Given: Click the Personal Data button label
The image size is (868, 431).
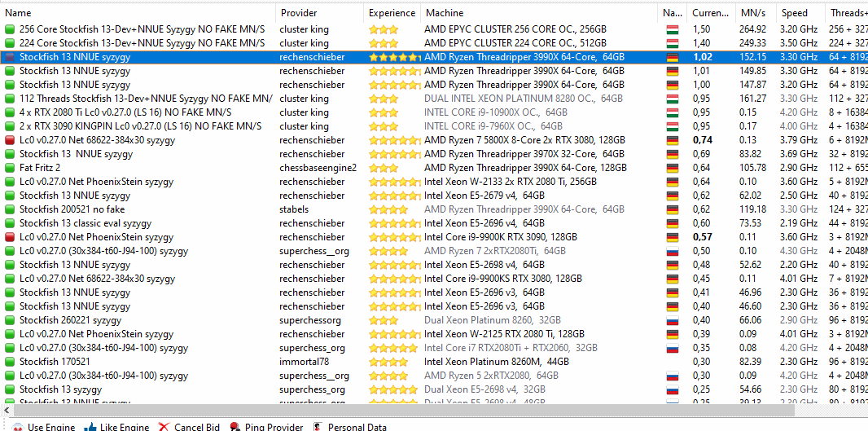Looking at the screenshot, I should pyautogui.click(x=357, y=427).
